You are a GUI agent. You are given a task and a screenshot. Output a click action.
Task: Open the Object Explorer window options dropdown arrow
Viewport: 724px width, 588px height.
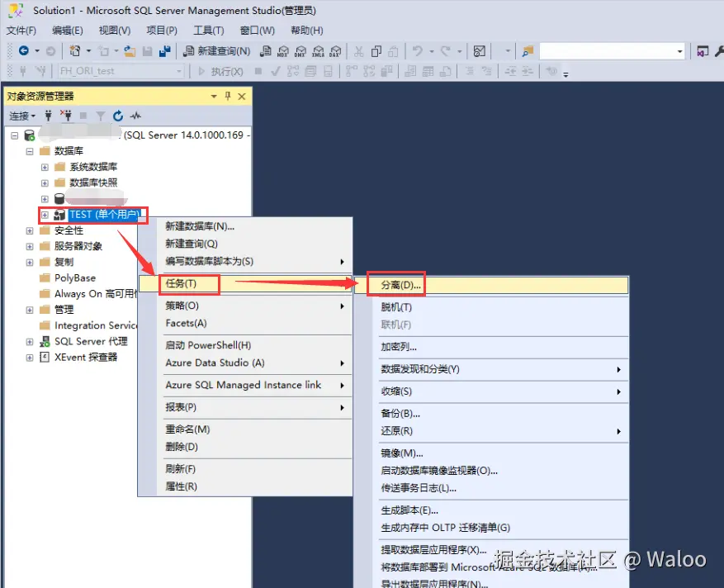[214, 96]
